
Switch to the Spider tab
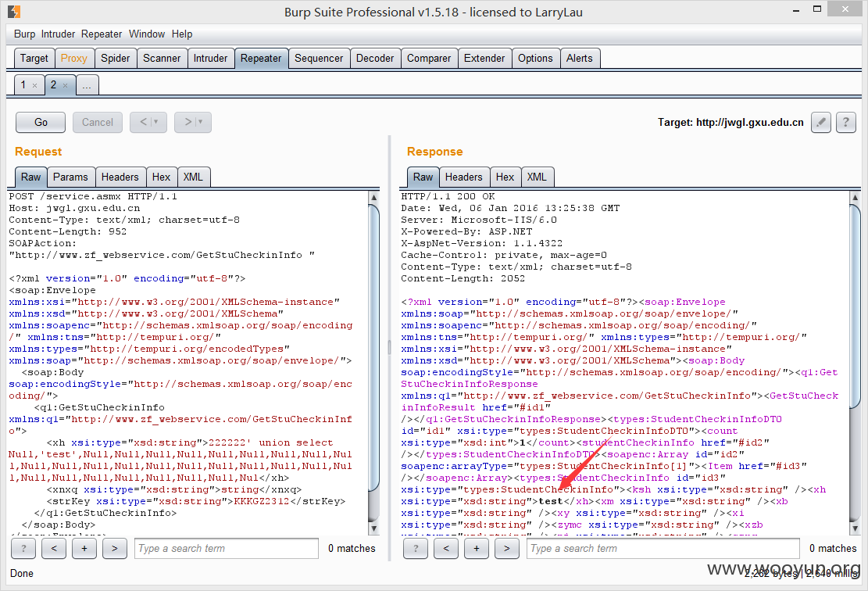115,58
